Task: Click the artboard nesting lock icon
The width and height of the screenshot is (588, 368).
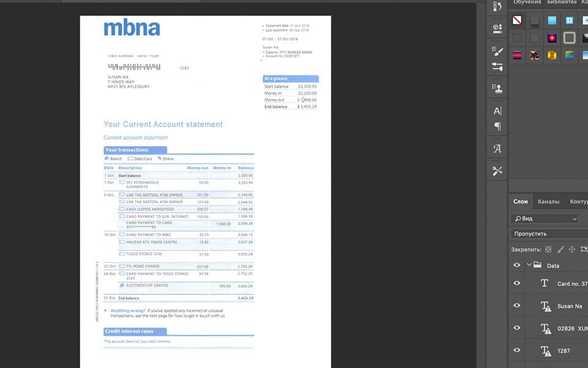Action: (x=584, y=250)
